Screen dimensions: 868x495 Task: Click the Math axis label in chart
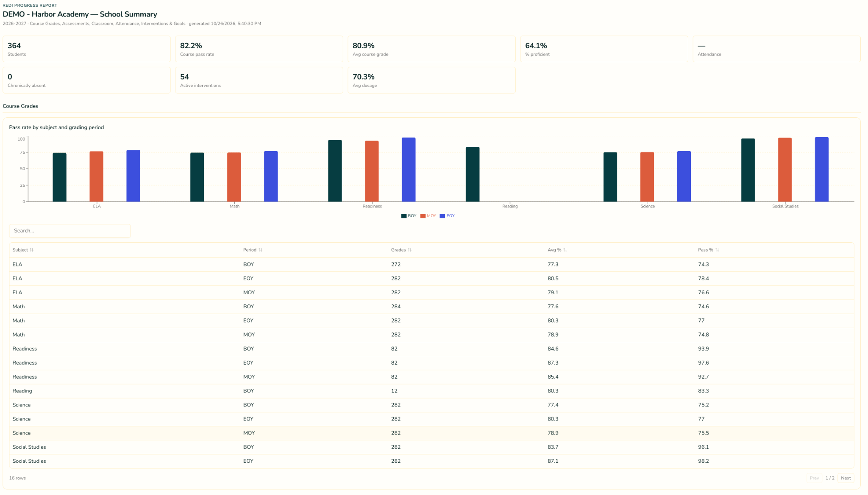(x=234, y=206)
